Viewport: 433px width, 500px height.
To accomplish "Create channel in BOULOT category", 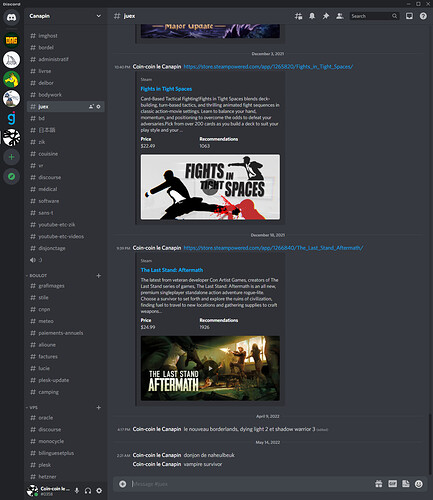I will (98, 276).
